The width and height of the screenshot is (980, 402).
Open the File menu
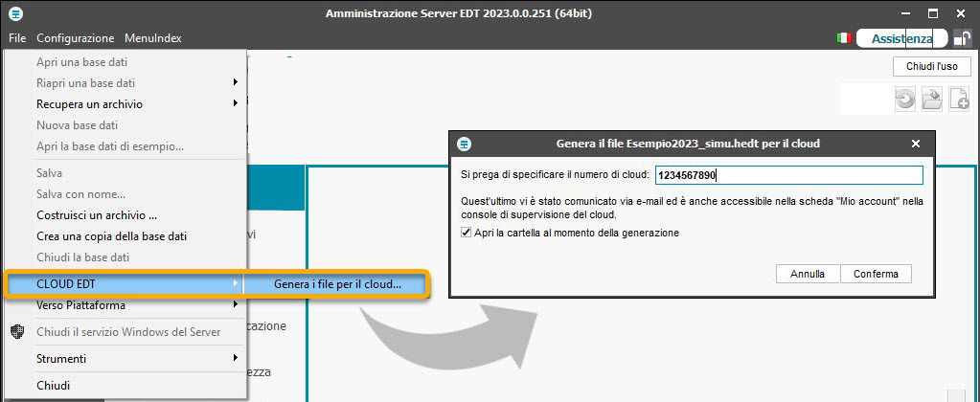[x=17, y=38]
